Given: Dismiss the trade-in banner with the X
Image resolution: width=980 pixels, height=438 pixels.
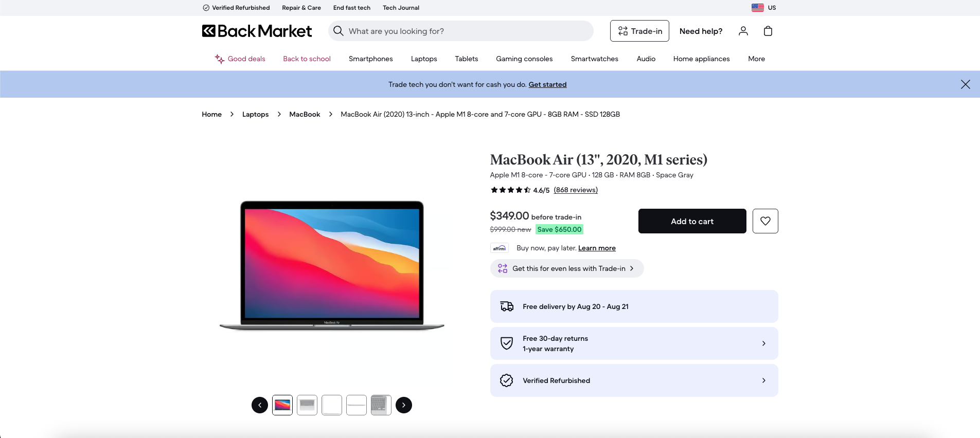Looking at the screenshot, I should point(966,84).
